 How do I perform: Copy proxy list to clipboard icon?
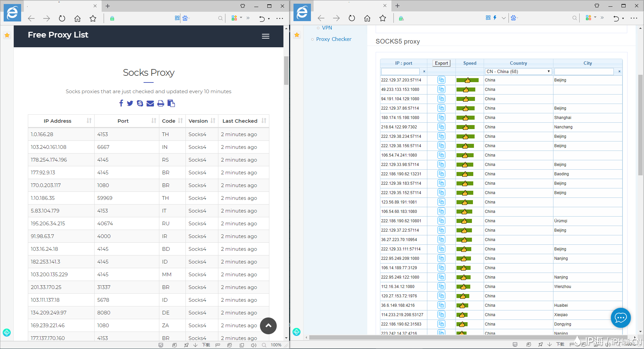(x=171, y=103)
